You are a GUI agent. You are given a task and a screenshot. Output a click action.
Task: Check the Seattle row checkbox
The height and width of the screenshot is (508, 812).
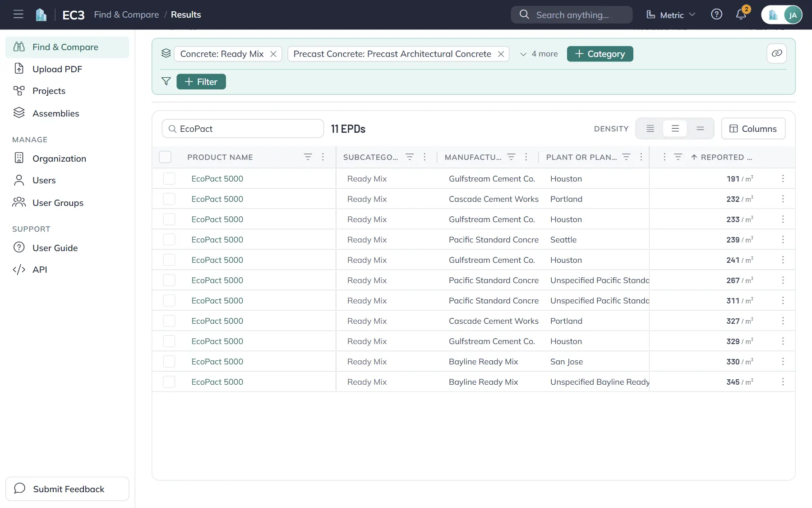(169, 239)
